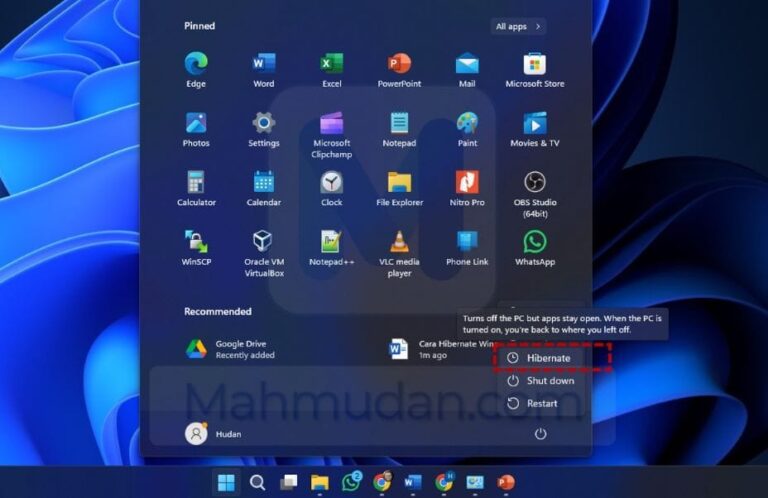Select Hibernate in the power menu

point(540,358)
